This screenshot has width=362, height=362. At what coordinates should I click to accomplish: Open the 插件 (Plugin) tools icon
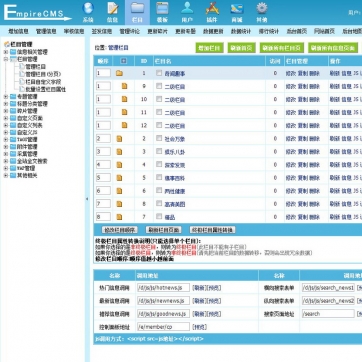coord(212,8)
